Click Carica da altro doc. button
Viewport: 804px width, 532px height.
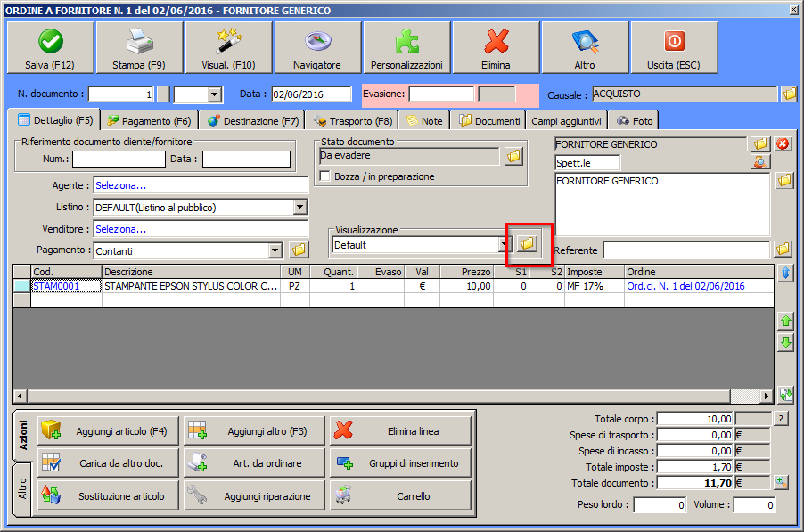108,462
